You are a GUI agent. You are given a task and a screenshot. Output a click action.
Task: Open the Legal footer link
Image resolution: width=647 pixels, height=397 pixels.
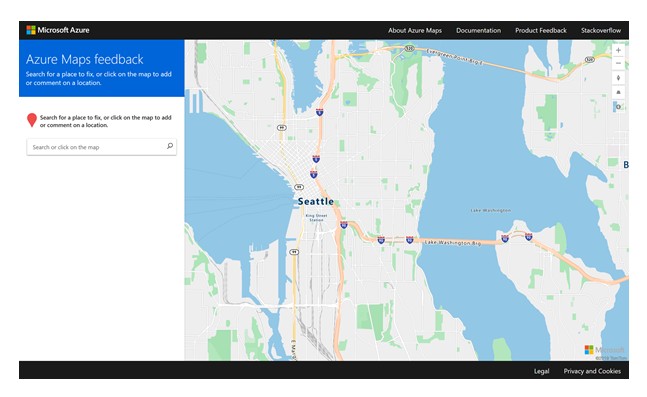[x=541, y=371]
